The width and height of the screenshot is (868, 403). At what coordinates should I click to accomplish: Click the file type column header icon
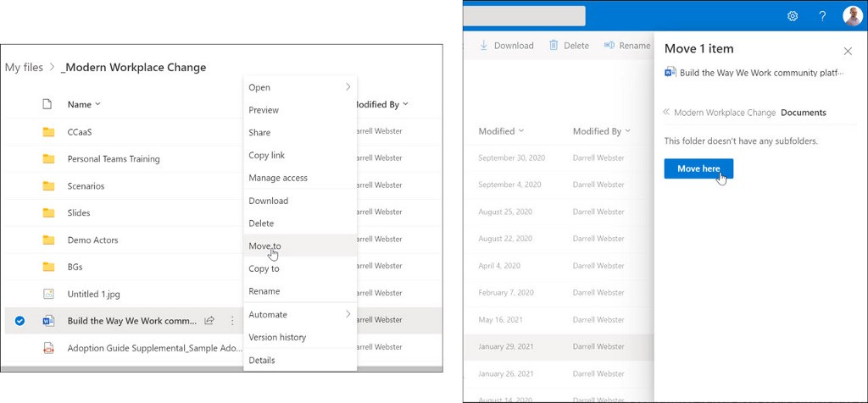point(47,104)
